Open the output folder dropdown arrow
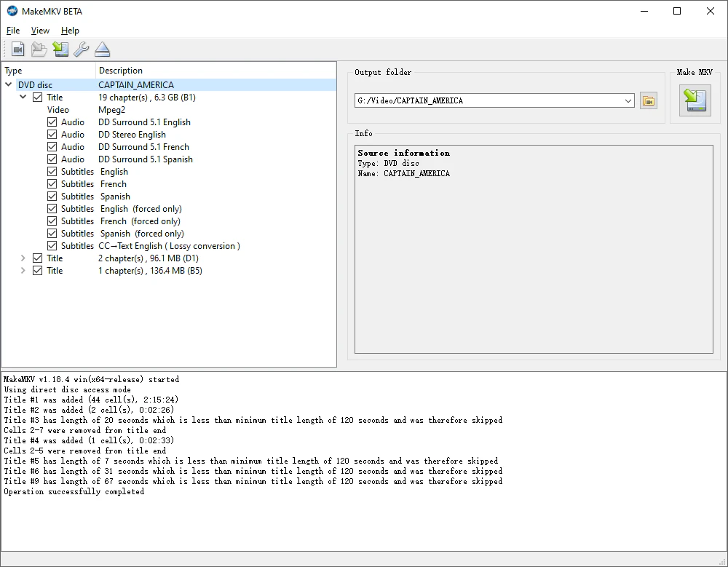 (x=628, y=100)
